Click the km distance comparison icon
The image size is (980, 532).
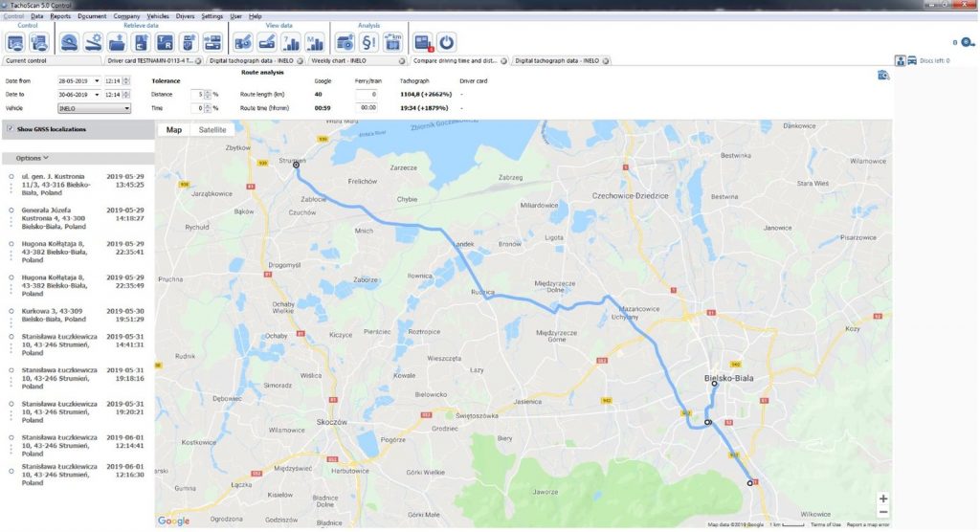point(392,42)
